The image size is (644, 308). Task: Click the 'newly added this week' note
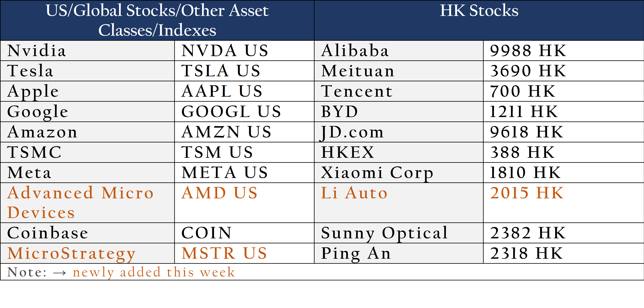pyautogui.click(x=153, y=272)
